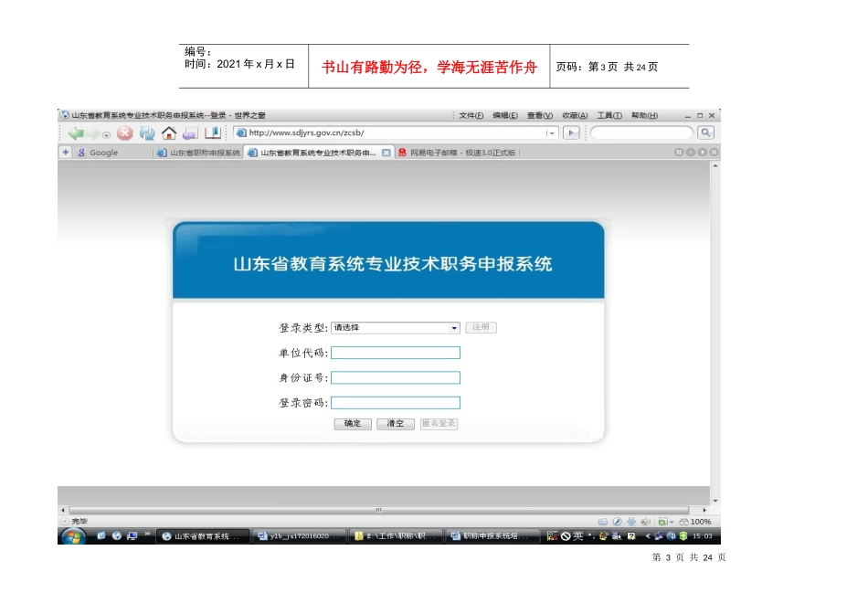Click the 清空 button

click(396, 424)
